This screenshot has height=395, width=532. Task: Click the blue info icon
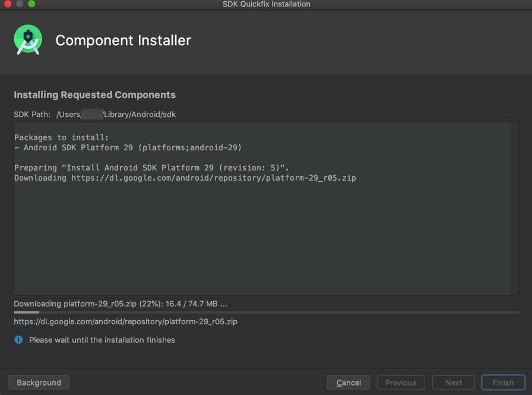tap(18, 340)
